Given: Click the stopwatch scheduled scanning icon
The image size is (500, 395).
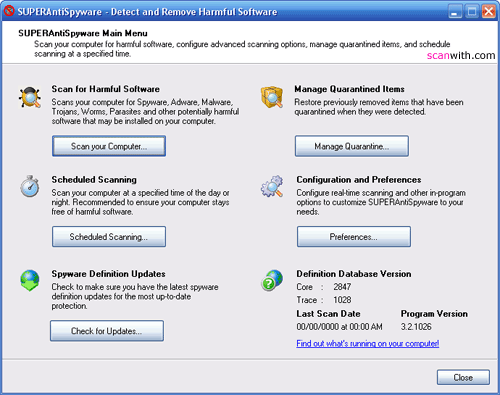Looking at the screenshot, I should [30, 186].
